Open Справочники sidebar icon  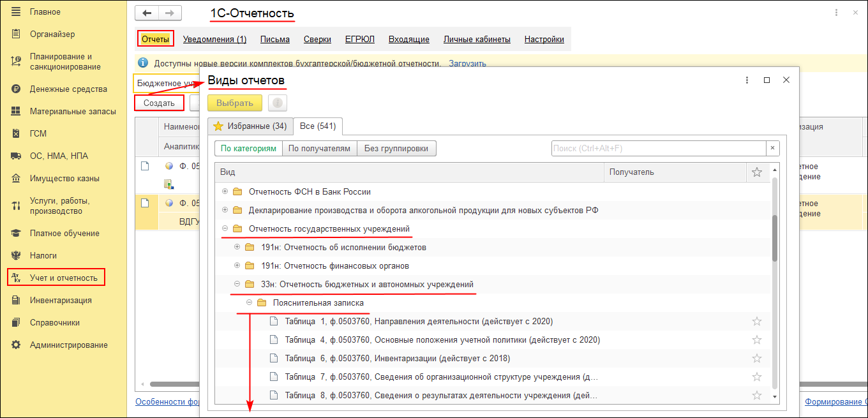click(x=16, y=323)
